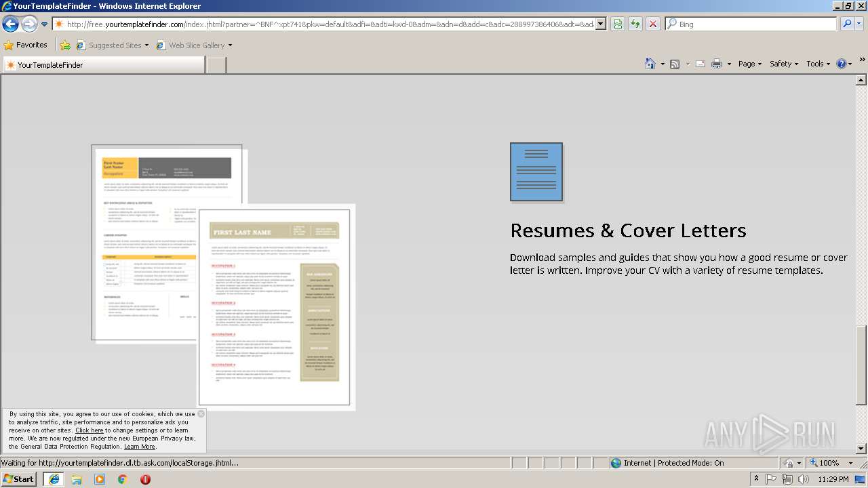Click the page scroll up arrow
This screenshot has height=488, width=868.
tap(861, 80)
